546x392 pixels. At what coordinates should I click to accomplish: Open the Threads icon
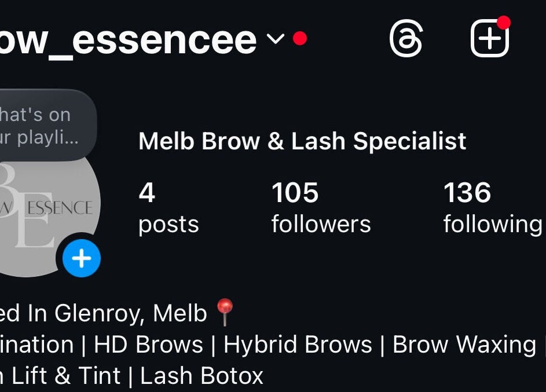pos(406,39)
